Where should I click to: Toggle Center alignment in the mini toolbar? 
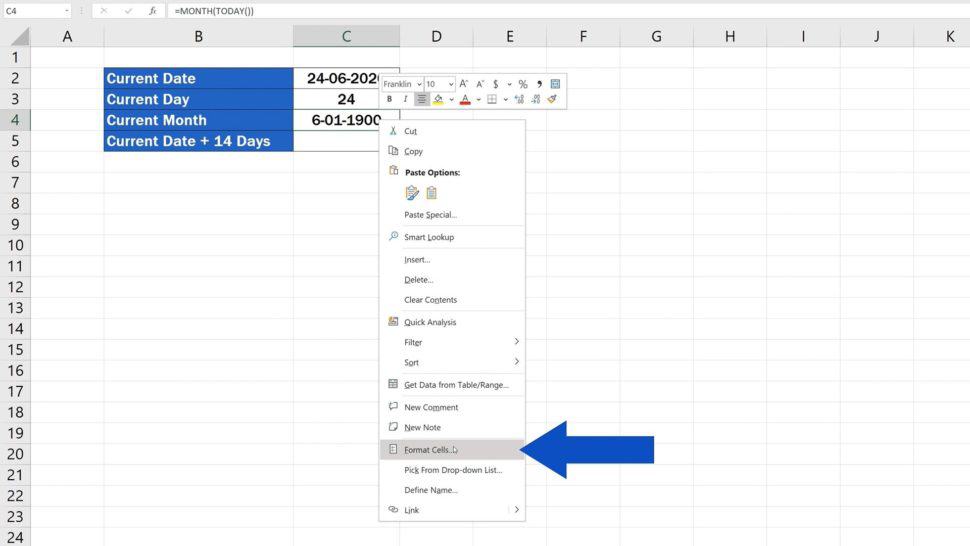[422, 99]
